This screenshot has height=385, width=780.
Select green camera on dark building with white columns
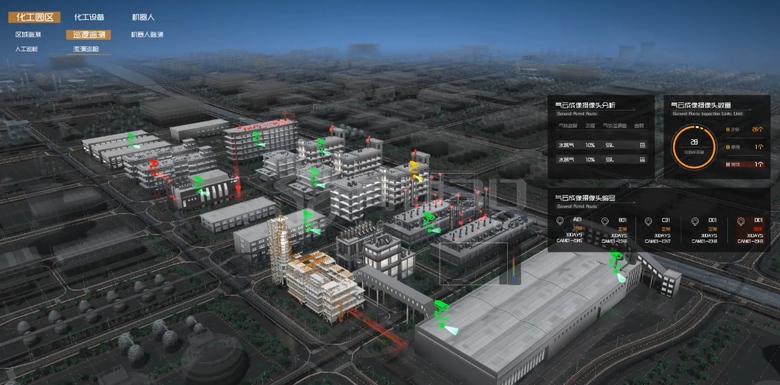coord(200,186)
